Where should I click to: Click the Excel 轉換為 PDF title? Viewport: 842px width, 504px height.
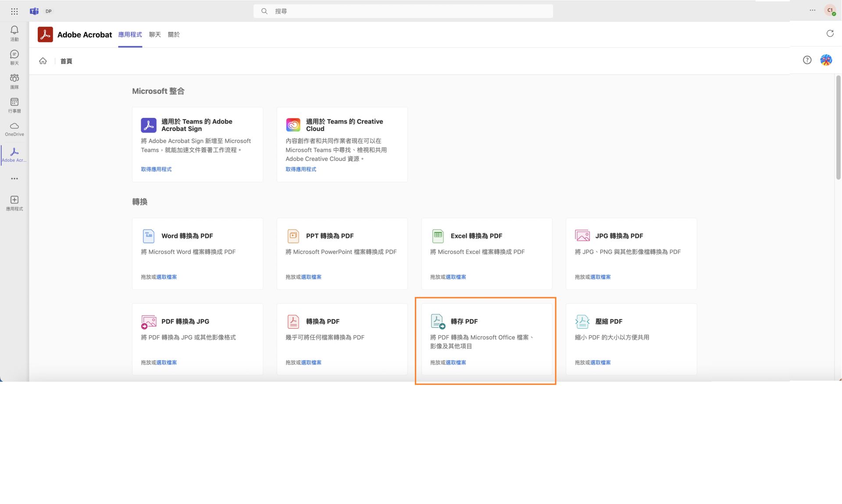[x=477, y=236]
